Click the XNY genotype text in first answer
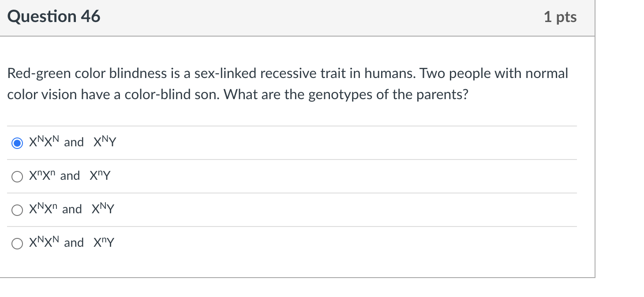The height and width of the screenshot is (297, 644). [x=105, y=142]
